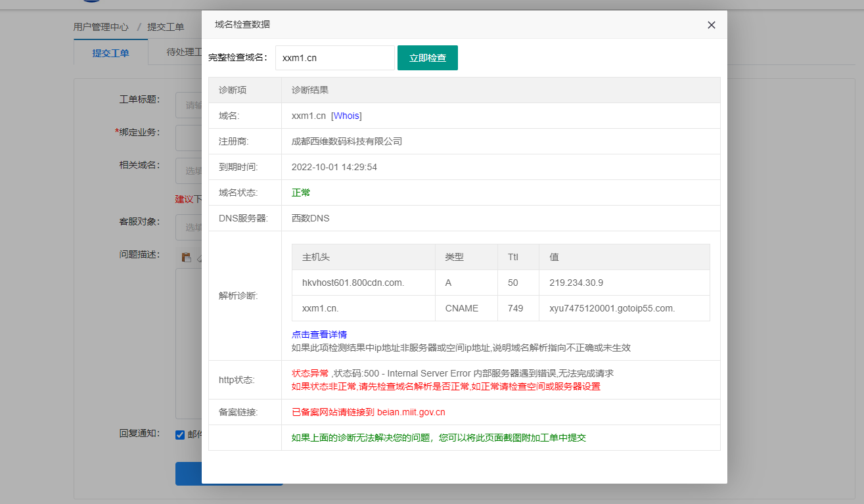The image size is (864, 504).
Task: Open the 点击查看详情 link
Action: click(319, 334)
